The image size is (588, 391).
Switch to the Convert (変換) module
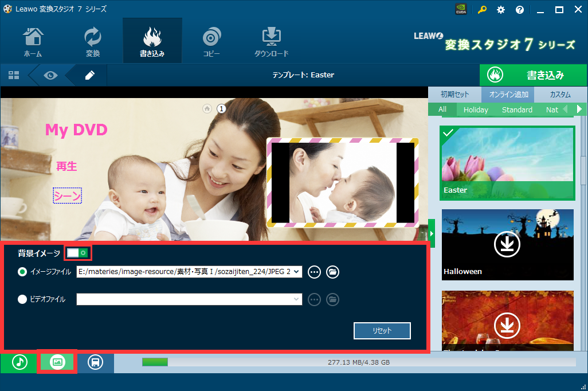(92, 41)
